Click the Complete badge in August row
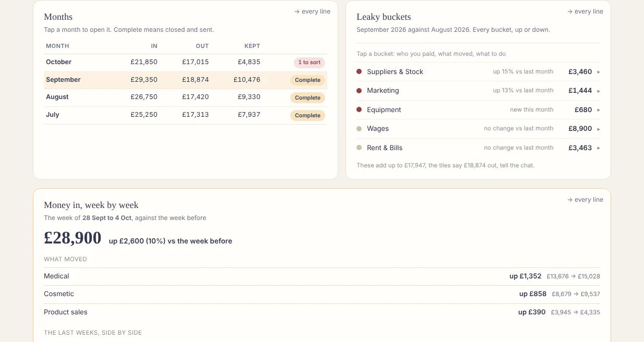This screenshot has width=644, height=342. point(308,98)
